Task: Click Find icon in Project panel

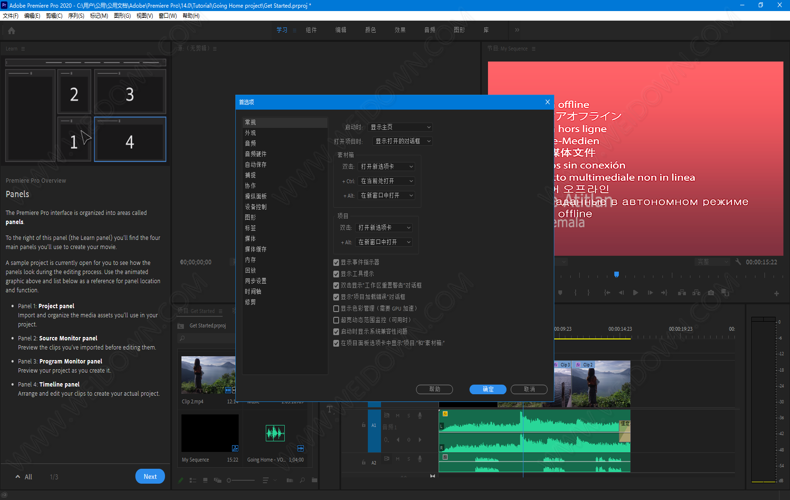Action: point(302,481)
